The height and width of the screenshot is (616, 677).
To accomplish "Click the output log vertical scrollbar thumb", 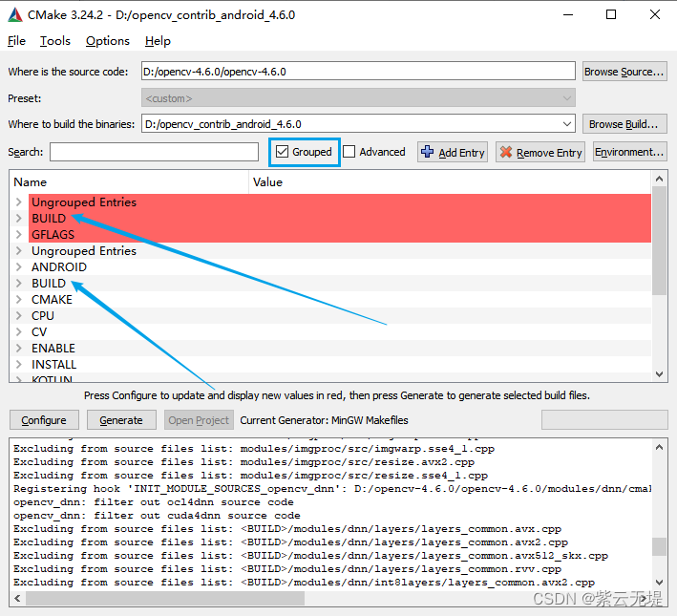I will 659,546.
